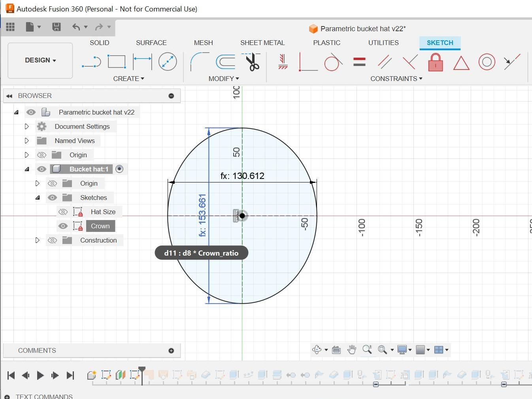Screen dimensions: 532x399
Task: Show the top-level Origin folder
Action: click(x=42, y=155)
